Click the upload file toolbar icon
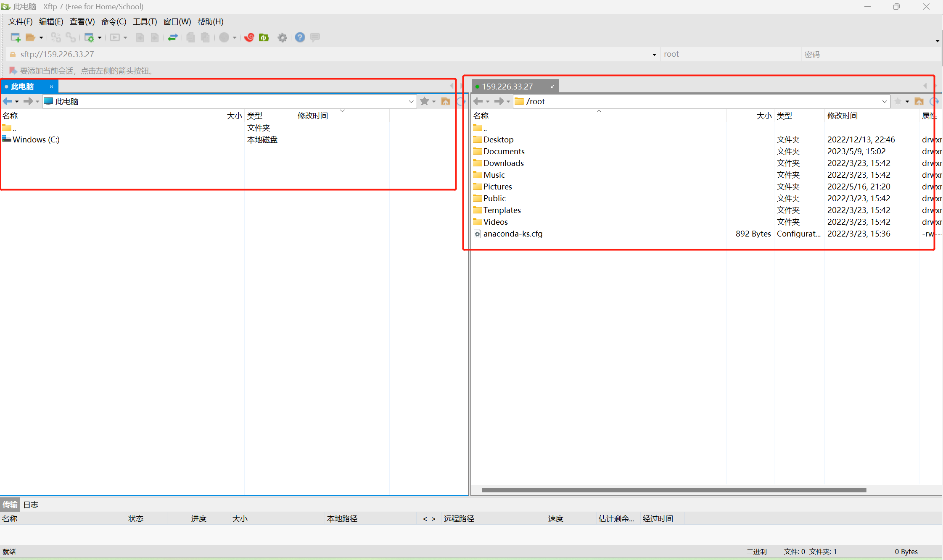This screenshot has width=943, height=560. pyautogui.click(x=140, y=37)
